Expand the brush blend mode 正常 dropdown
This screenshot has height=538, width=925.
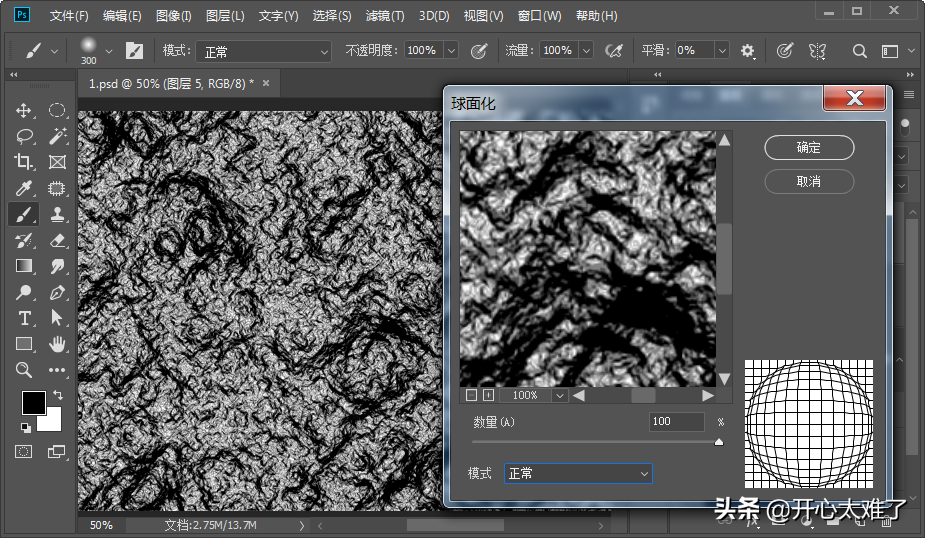pos(263,51)
